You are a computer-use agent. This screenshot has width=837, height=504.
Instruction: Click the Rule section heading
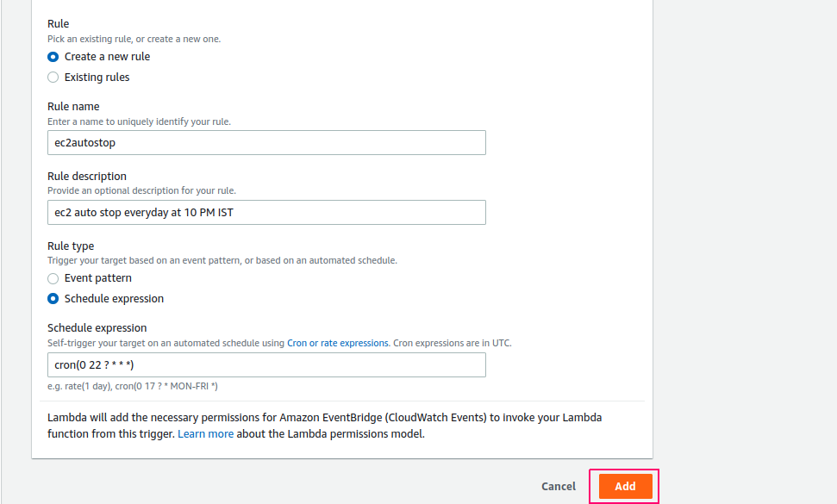58,23
